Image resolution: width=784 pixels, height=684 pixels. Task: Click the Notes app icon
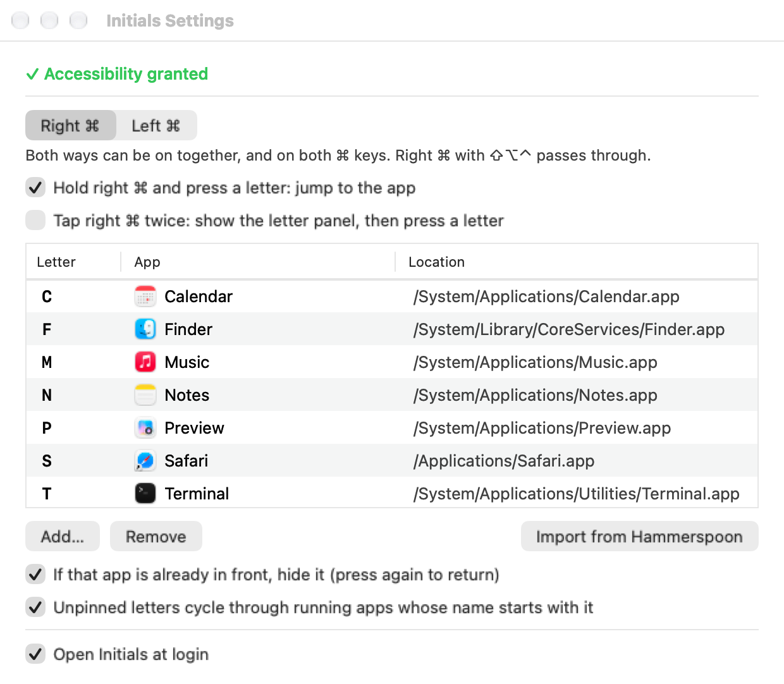tap(145, 395)
